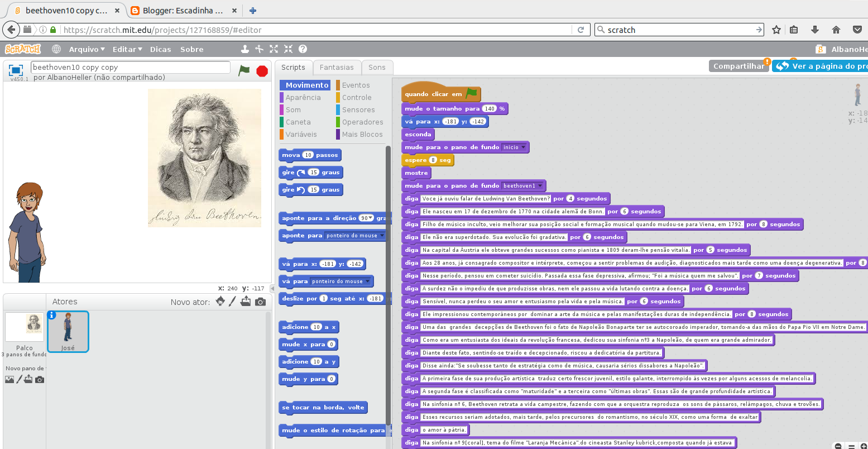
Task: Click browser back arrow button
Action: [x=11, y=30]
